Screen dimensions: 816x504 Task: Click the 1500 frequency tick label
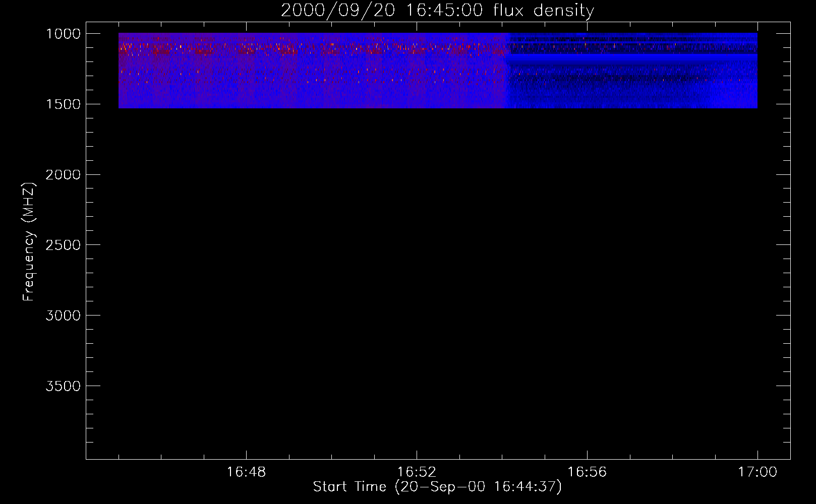(63, 104)
